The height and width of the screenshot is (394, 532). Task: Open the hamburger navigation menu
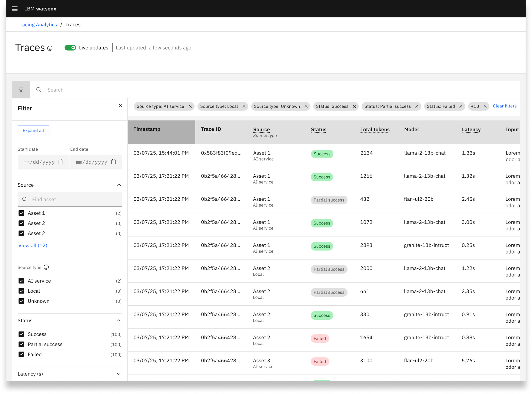[x=15, y=9]
